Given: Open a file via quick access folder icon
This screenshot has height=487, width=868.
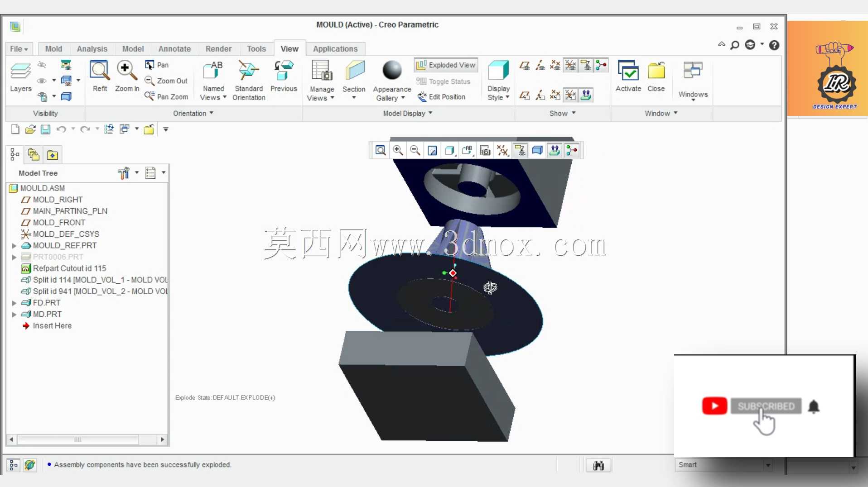Looking at the screenshot, I should coord(30,129).
